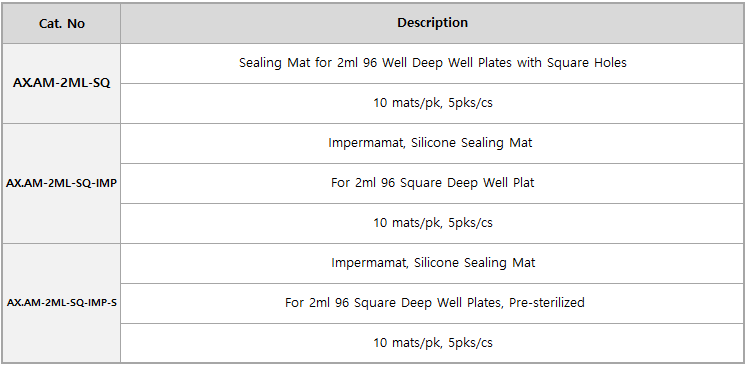Screen dimensions: 747x367
Task: Select catalog number AX.AM-2ML-SQ-IMP-S
Action: (61, 303)
